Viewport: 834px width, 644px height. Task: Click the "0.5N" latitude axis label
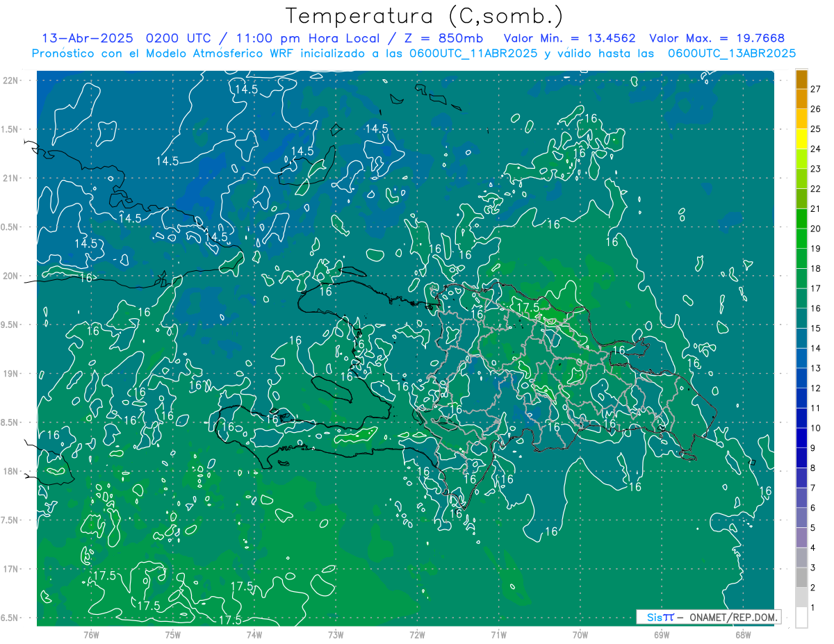[x=10, y=227]
